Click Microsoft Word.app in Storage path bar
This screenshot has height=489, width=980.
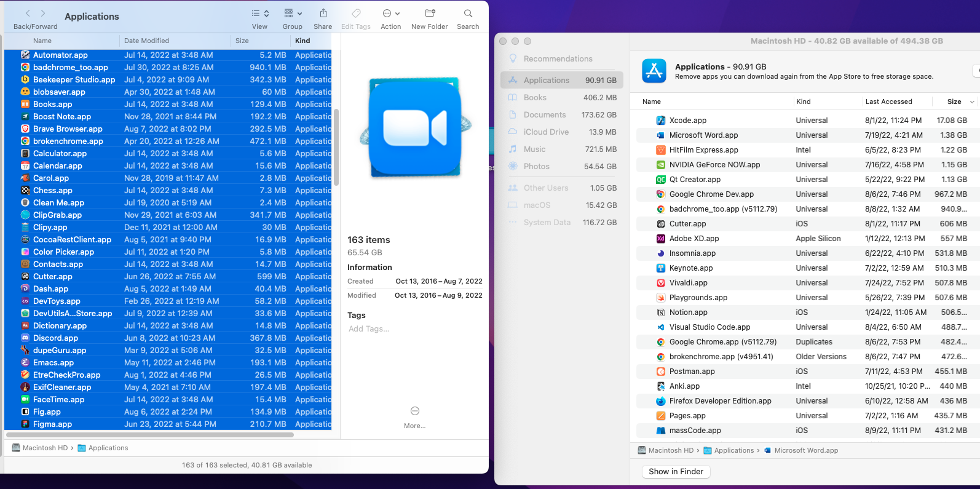[801, 450]
